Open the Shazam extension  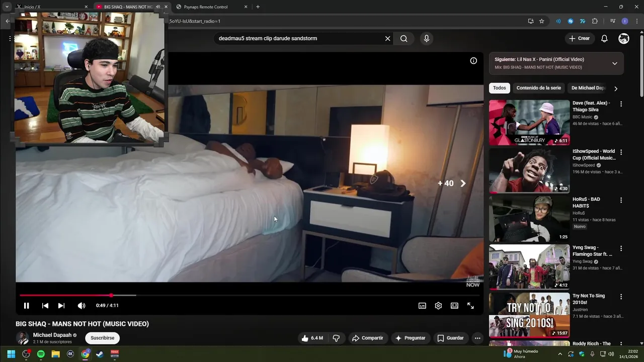pos(571,21)
